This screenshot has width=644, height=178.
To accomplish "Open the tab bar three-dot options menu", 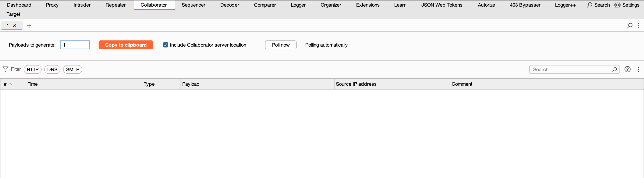I will 639,25.
